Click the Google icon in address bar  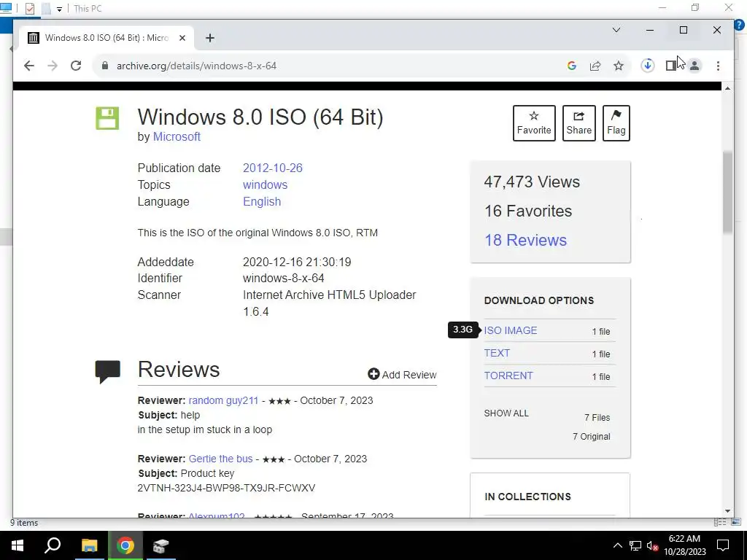tap(572, 66)
